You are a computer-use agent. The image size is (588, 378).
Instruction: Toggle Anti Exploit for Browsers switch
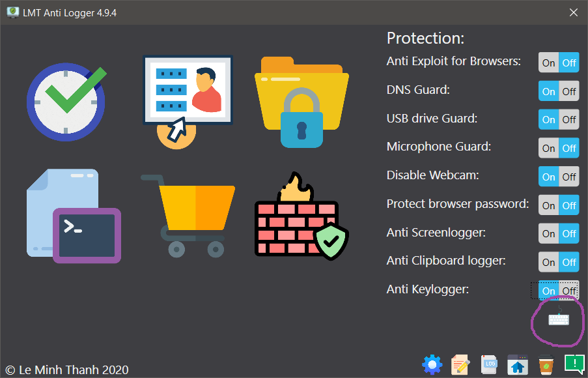tap(559, 63)
